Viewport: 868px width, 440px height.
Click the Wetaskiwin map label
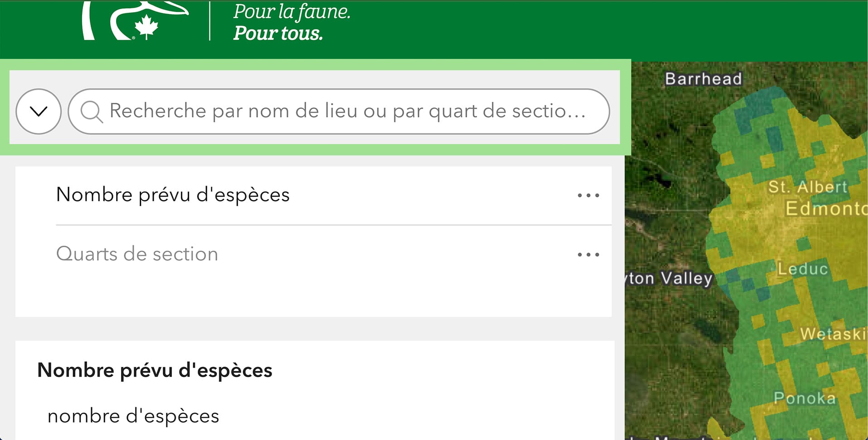click(x=834, y=334)
